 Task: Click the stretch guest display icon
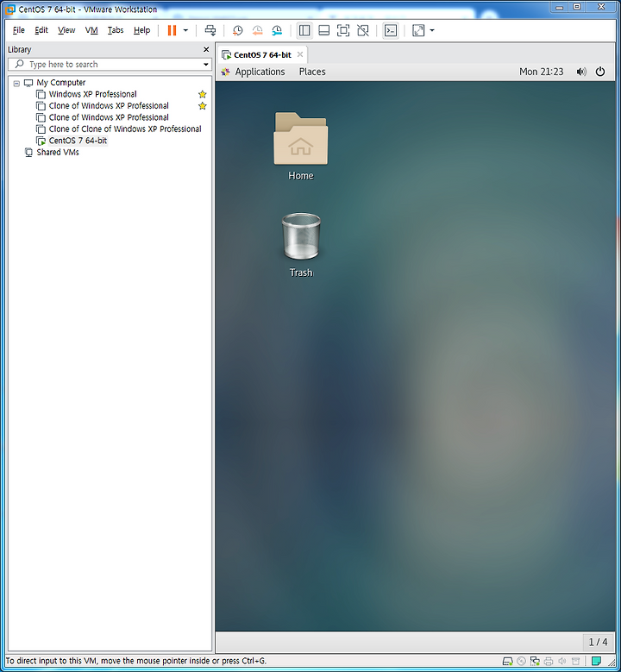(x=417, y=30)
